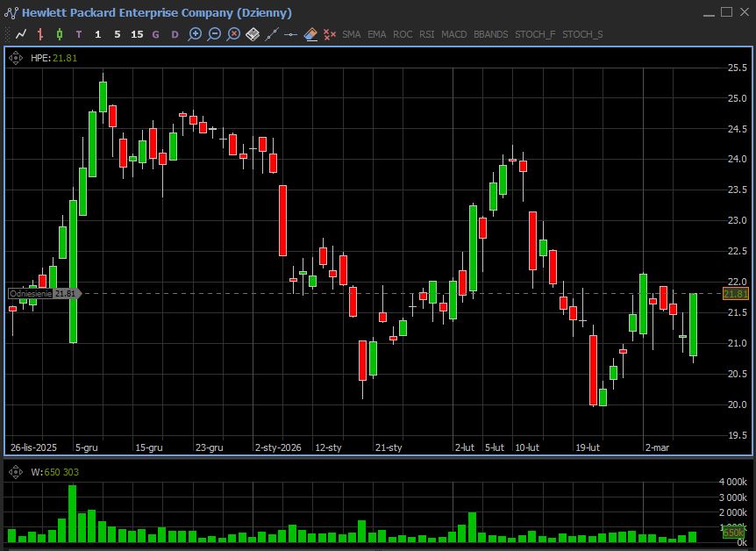Enable the MACD indicator
The height and width of the screenshot is (551, 756).
[453, 34]
